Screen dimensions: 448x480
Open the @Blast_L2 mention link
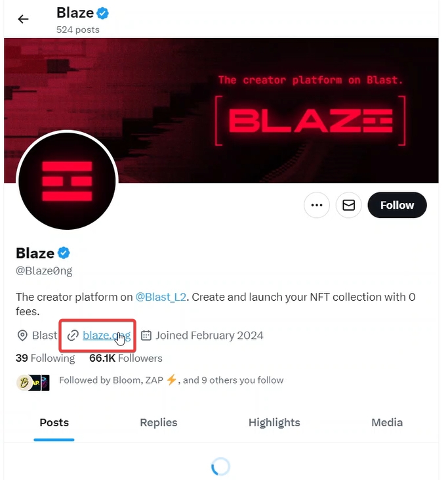pyautogui.click(x=161, y=297)
